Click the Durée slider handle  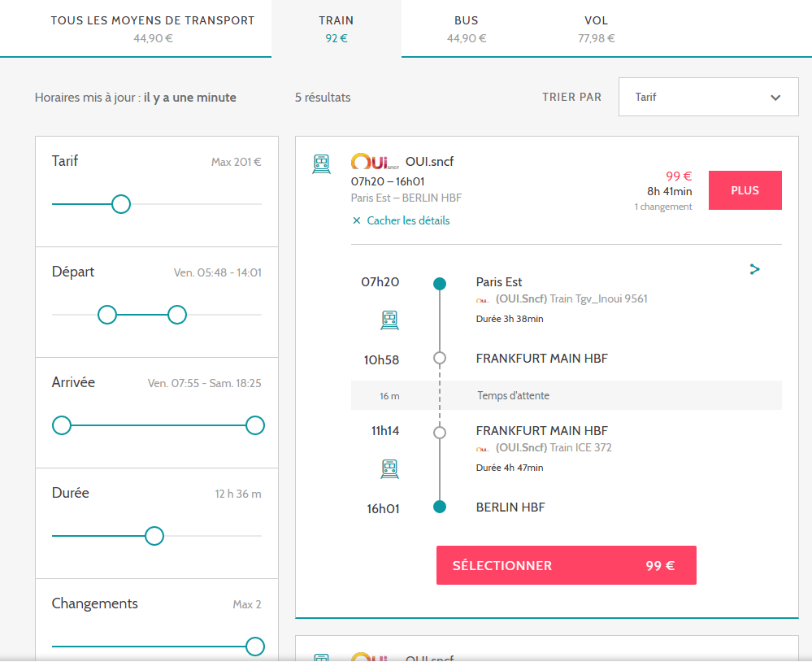[x=154, y=536]
